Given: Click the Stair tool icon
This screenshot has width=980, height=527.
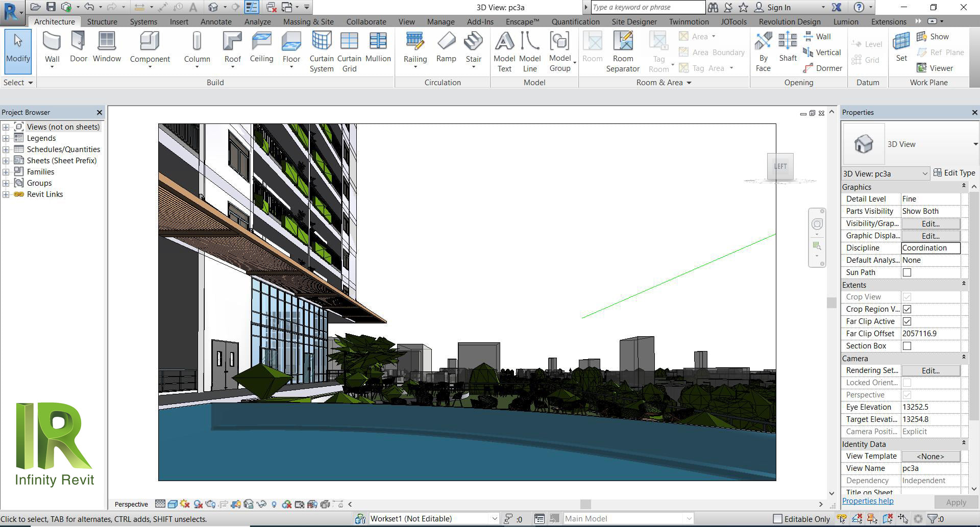Looking at the screenshot, I should click(473, 42).
